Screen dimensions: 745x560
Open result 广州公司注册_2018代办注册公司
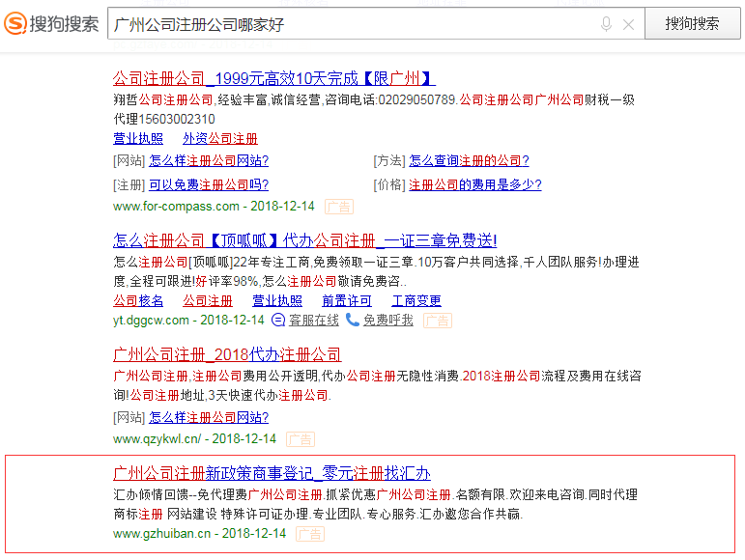pos(227,354)
